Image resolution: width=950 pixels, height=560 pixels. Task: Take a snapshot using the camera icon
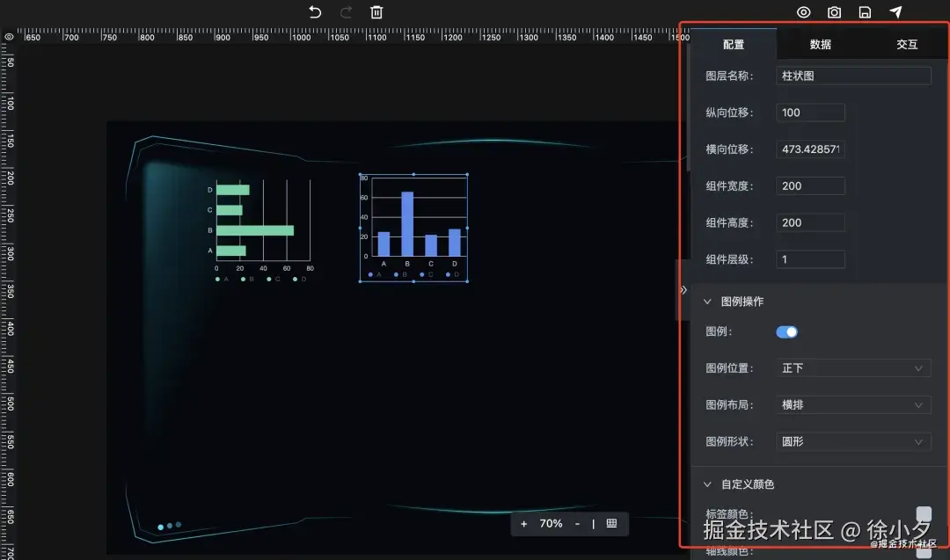coord(834,12)
